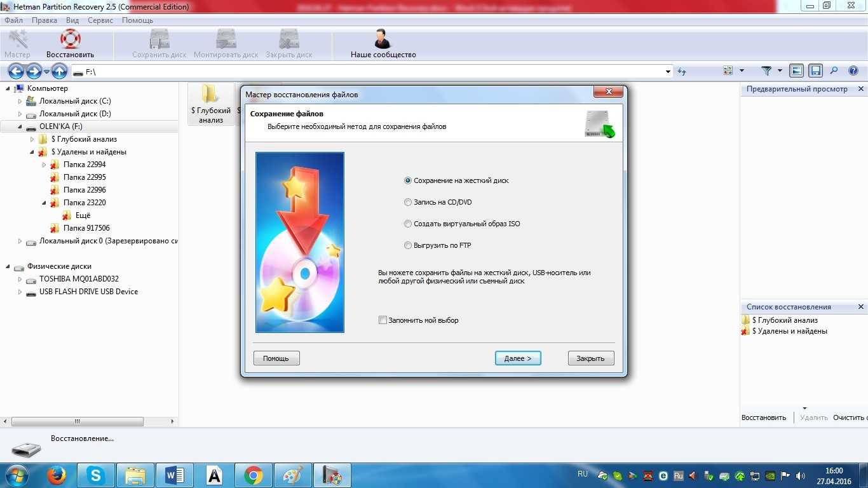868x488 pixels.
Task: Go forward with the blue right arrow
Action: click(x=34, y=71)
